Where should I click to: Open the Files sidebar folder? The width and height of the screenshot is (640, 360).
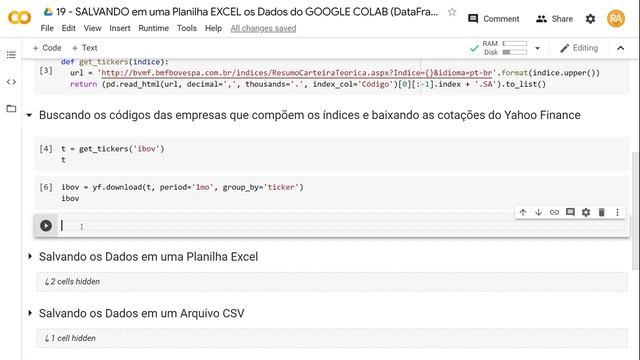tap(11, 109)
